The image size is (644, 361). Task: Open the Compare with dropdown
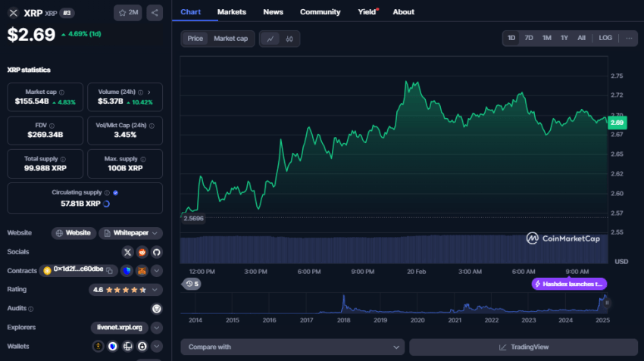point(292,347)
